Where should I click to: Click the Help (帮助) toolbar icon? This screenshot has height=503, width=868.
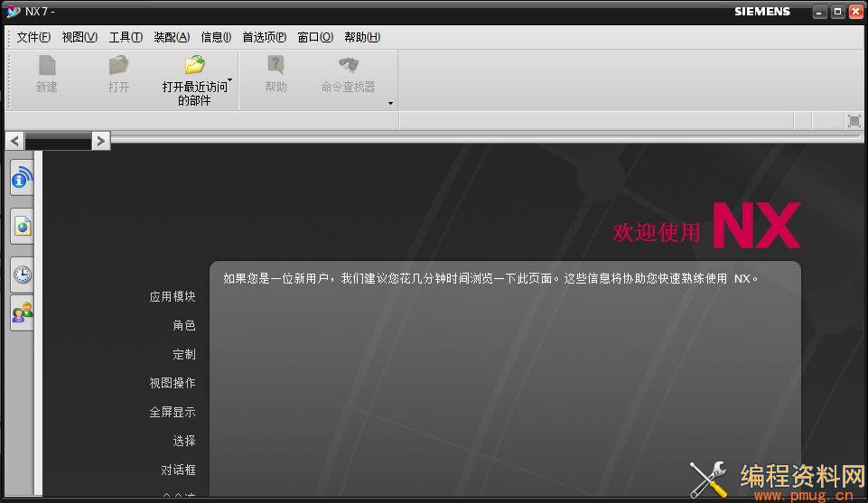(x=275, y=66)
